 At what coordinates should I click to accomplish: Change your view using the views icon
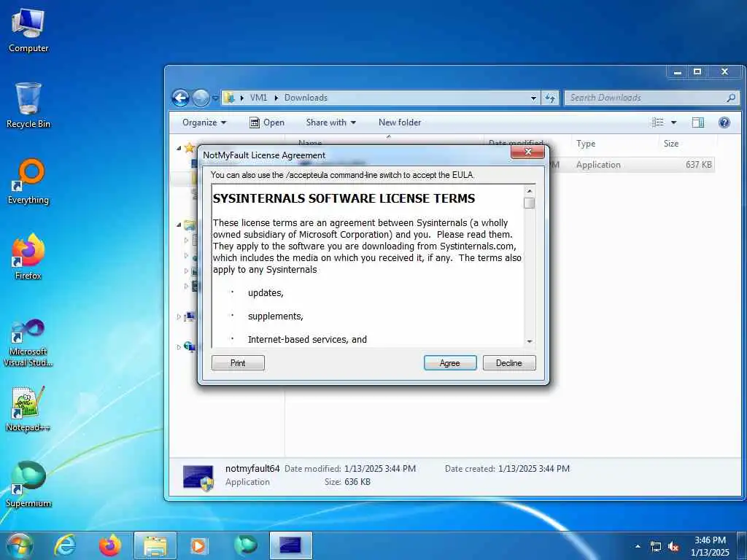coord(658,122)
